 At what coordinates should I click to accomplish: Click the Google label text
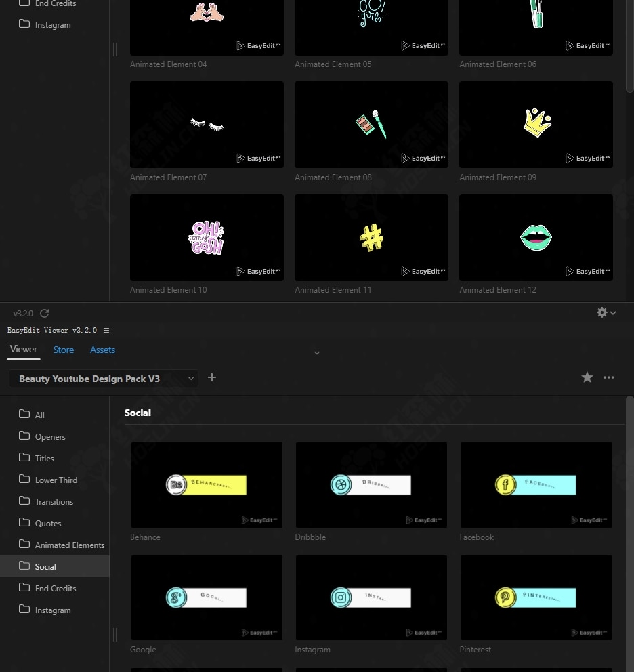tap(143, 650)
